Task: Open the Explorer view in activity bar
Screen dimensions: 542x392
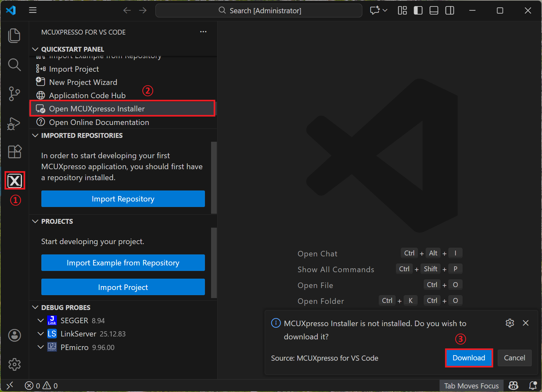Action: click(14, 36)
